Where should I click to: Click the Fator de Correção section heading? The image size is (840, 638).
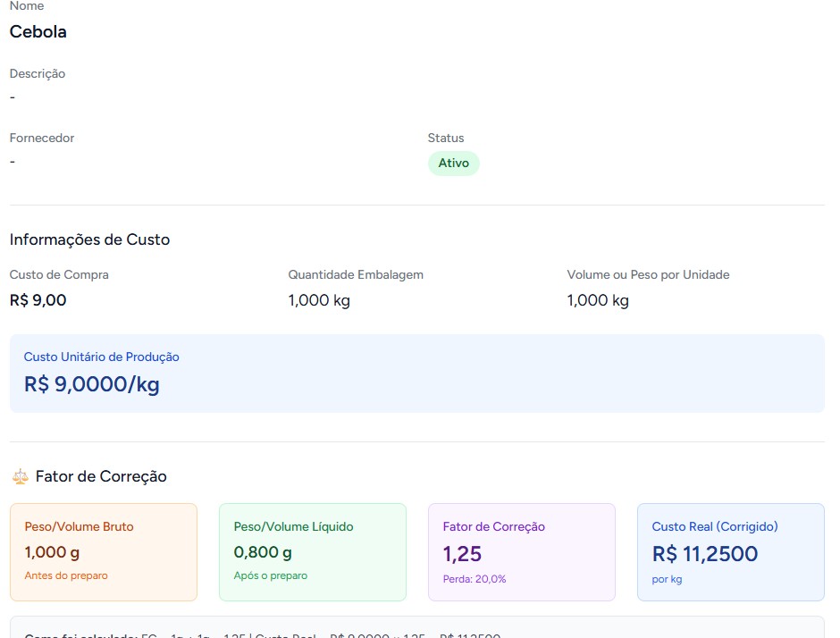point(101,477)
